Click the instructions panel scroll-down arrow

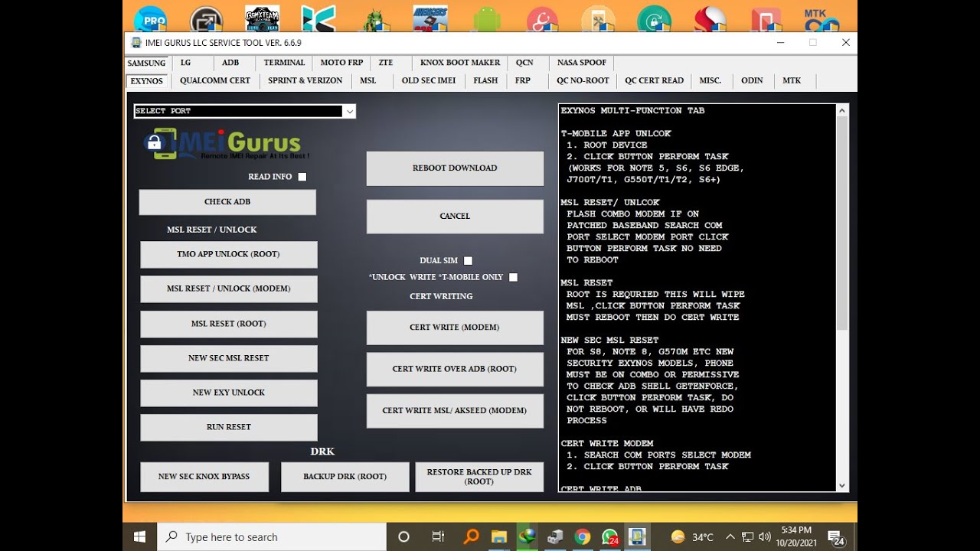(x=842, y=485)
